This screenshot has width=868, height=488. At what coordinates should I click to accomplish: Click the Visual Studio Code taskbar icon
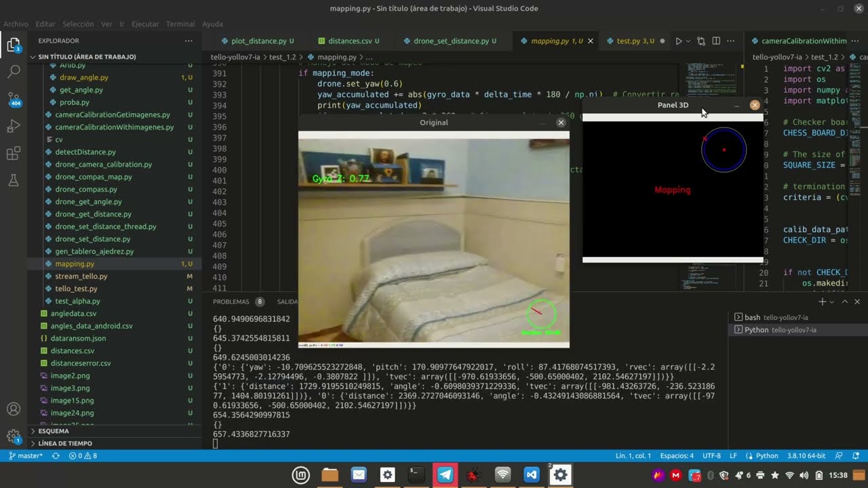[531, 475]
